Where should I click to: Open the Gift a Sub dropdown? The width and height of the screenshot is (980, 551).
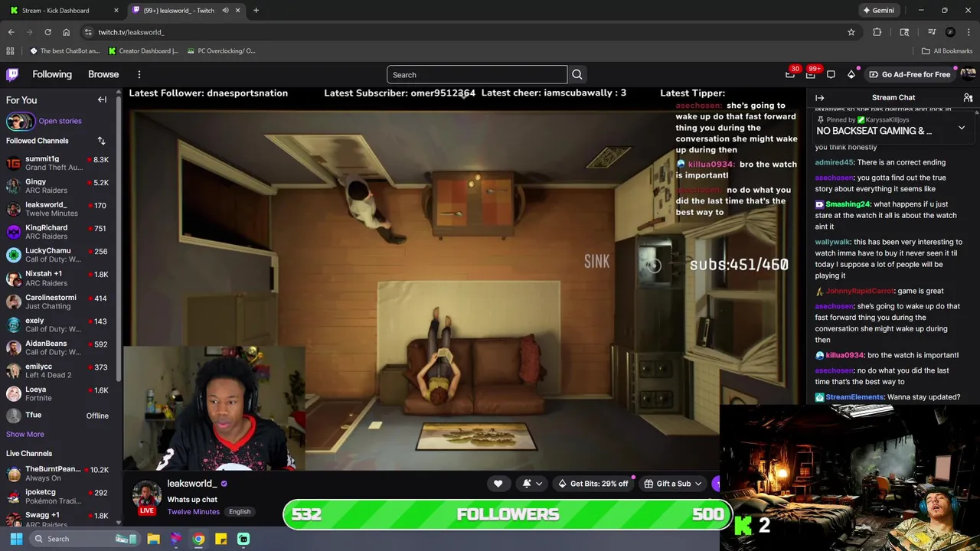(x=673, y=484)
